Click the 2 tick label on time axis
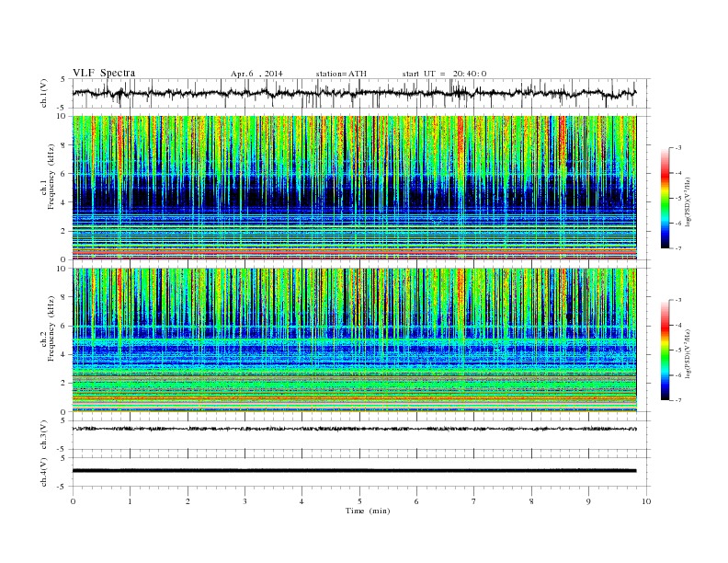Screen dimensions: 728x563 click(x=188, y=501)
